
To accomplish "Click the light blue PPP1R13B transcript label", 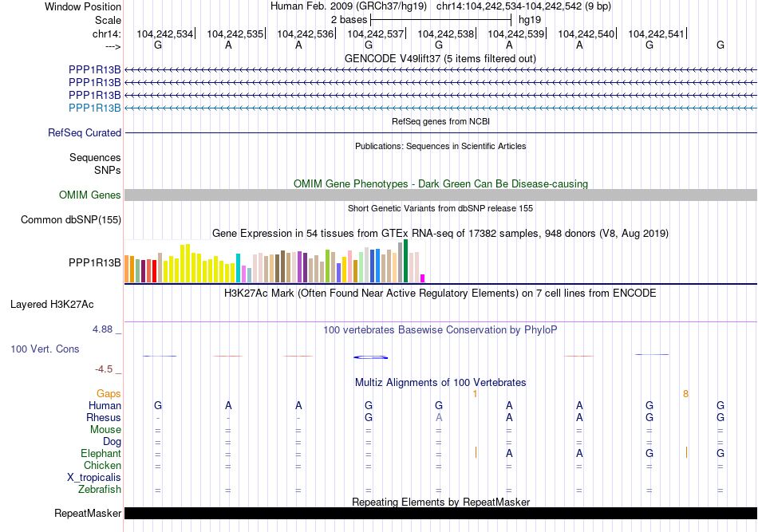I will pyautogui.click(x=95, y=108).
